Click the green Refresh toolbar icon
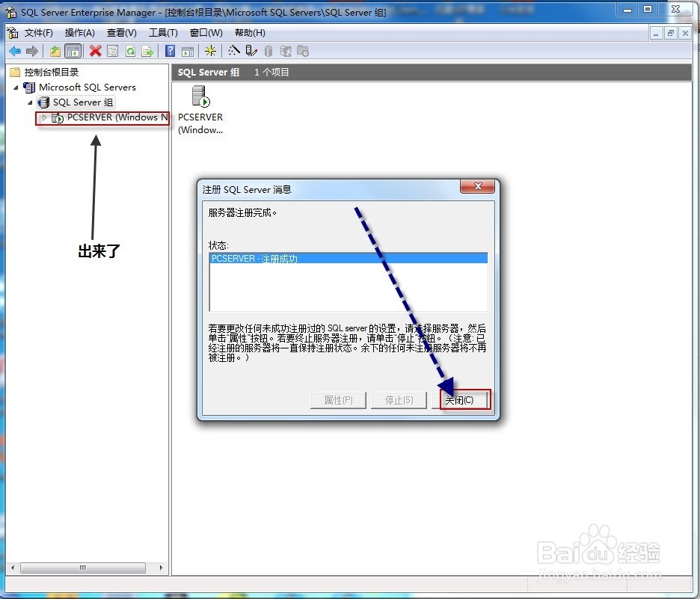700x599 pixels. click(x=130, y=52)
